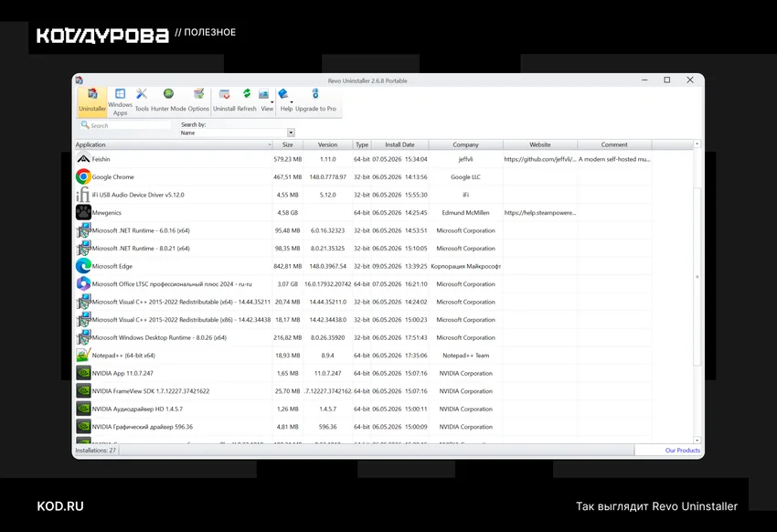Select the Notepad++ icon

point(83,356)
